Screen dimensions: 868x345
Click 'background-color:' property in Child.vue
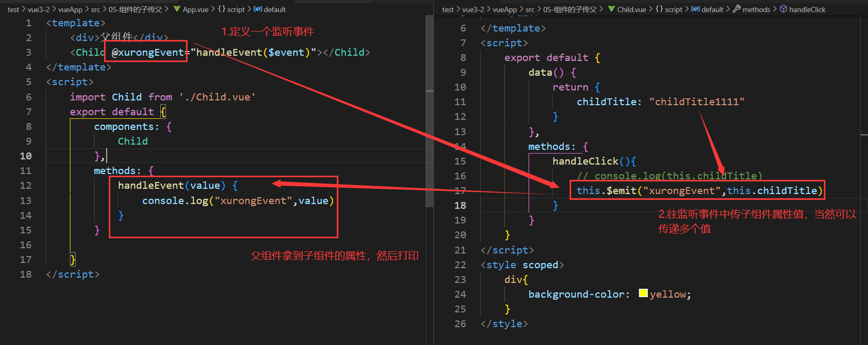579,294
